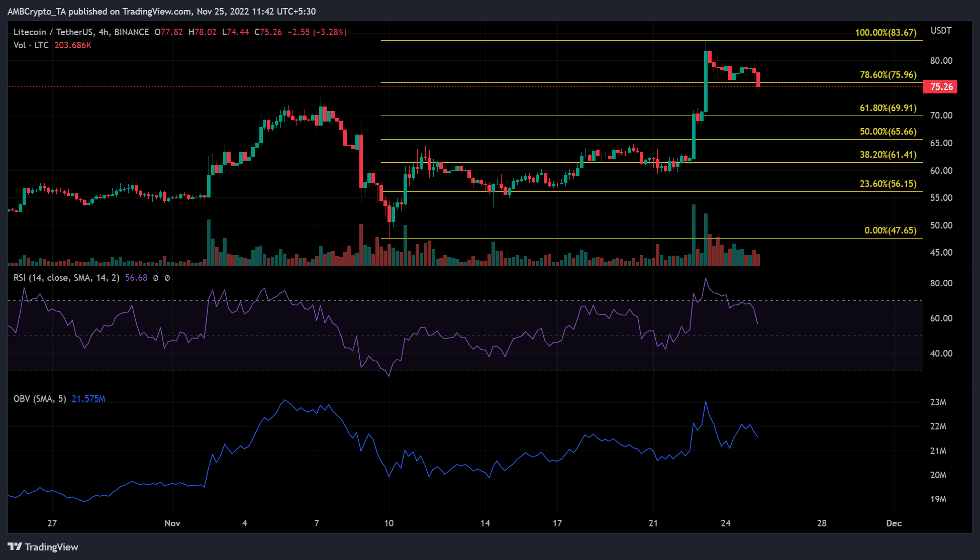Select the 78.60%(75.96) Fibonacci level label
This screenshot has width=980, height=560.
pyautogui.click(x=888, y=75)
